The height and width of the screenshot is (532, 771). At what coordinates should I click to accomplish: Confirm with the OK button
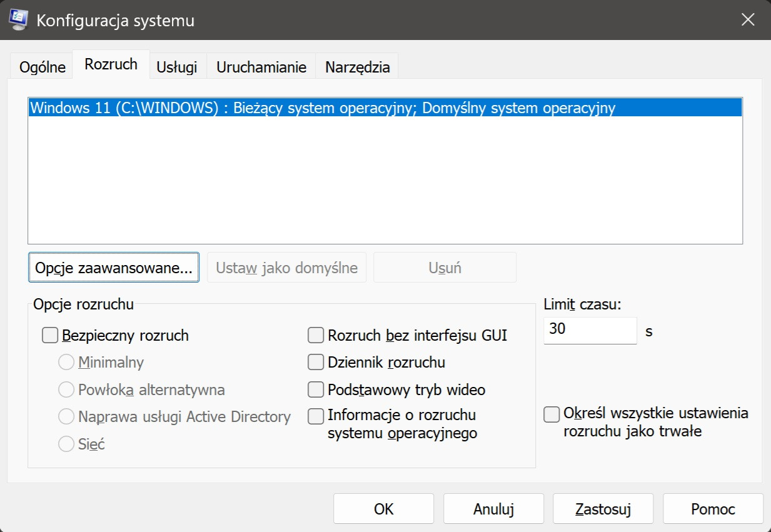point(383,509)
